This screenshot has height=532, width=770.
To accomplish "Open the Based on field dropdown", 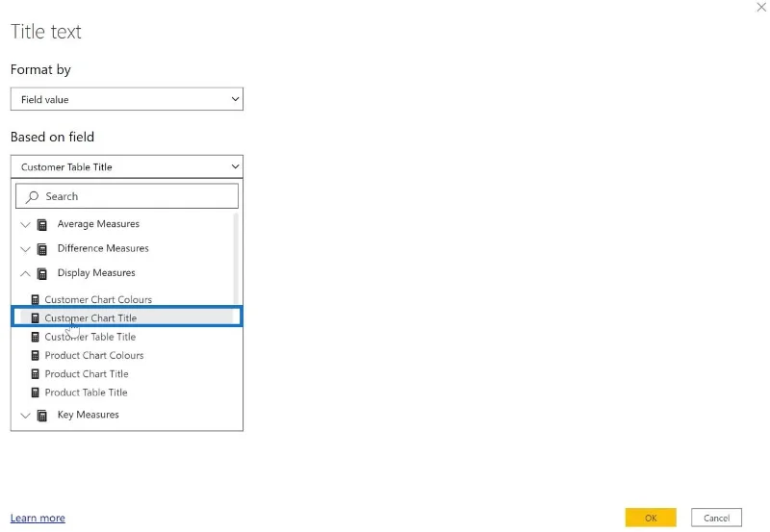I will (127, 166).
